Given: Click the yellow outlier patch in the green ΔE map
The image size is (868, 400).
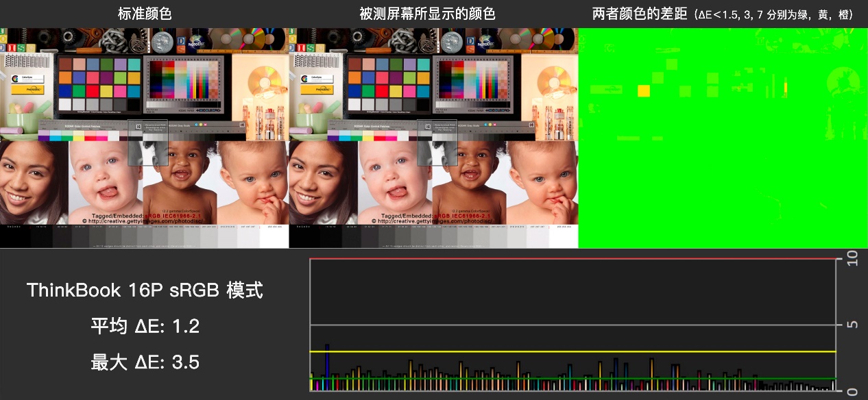Looking at the screenshot, I should [x=644, y=89].
